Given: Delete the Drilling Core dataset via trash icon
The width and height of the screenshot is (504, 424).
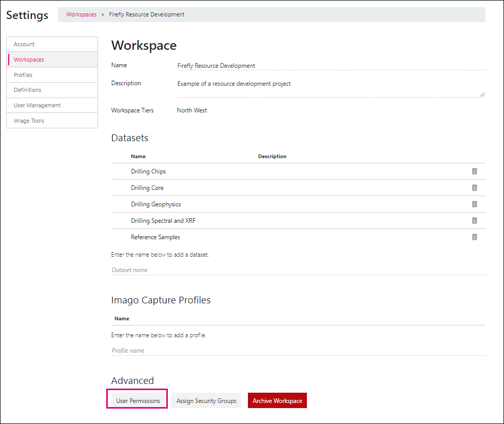Looking at the screenshot, I should point(474,188).
